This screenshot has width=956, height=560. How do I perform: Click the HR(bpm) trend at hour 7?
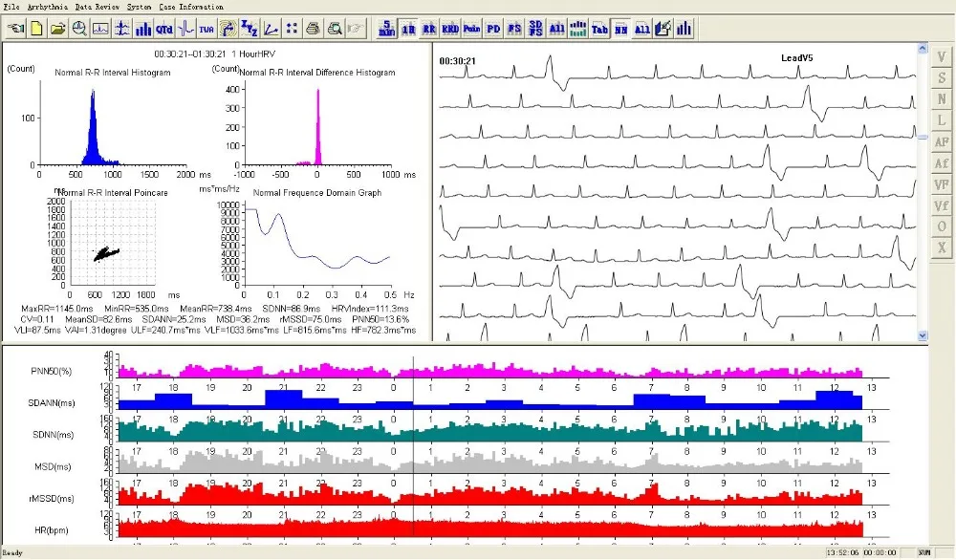point(651,528)
